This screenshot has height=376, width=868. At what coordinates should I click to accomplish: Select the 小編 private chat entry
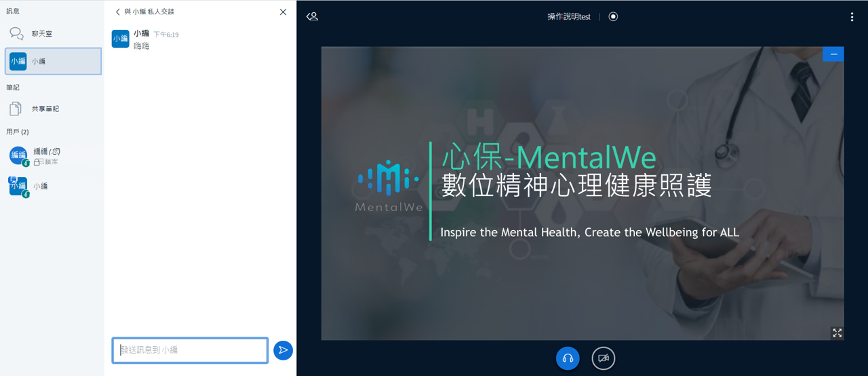[x=53, y=61]
